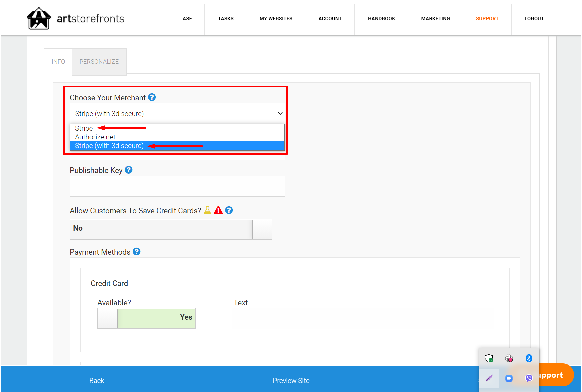Click into the Publishable Key field
Screen dimensions: 582x392
tap(177, 186)
